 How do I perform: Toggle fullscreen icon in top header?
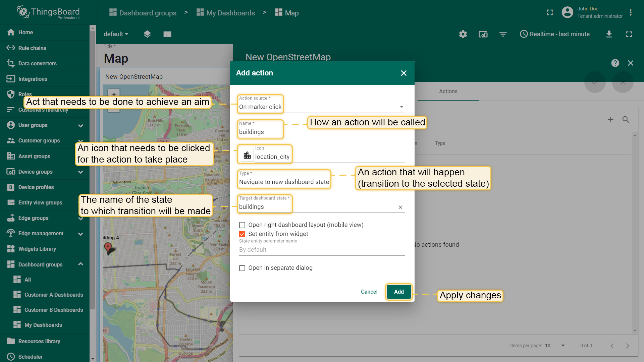coord(550,12)
